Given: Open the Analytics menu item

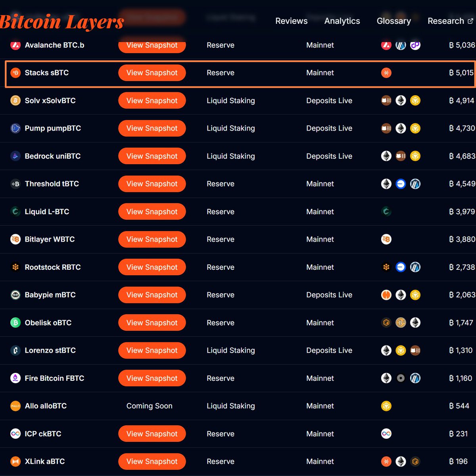Looking at the screenshot, I should 342,21.
